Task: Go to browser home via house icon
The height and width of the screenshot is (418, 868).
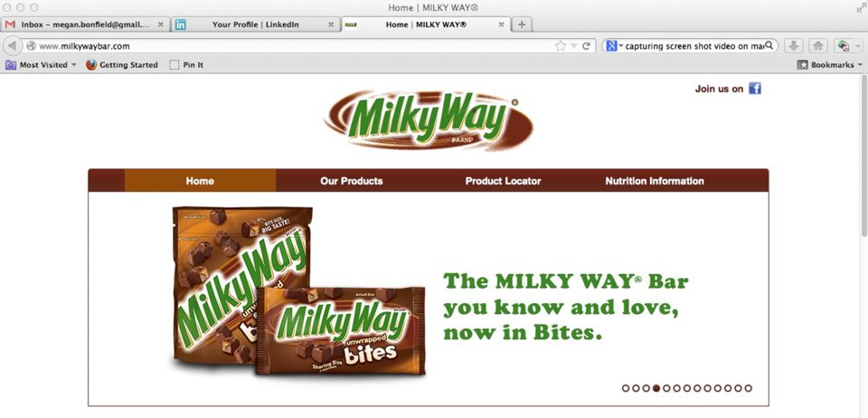Action: (817, 46)
